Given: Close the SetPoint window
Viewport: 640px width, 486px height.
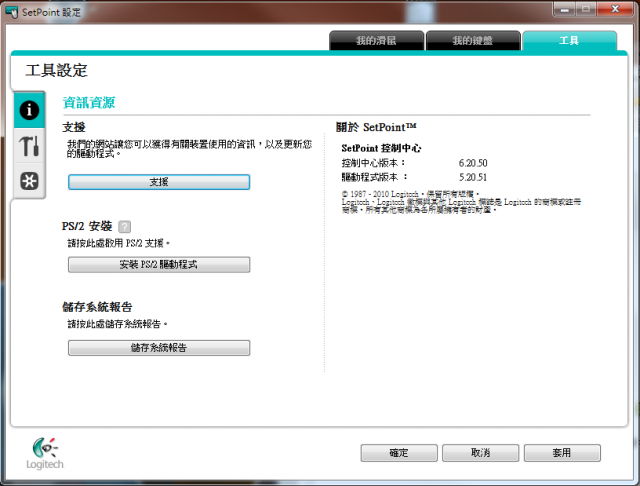Looking at the screenshot, I should pos(616,9).
